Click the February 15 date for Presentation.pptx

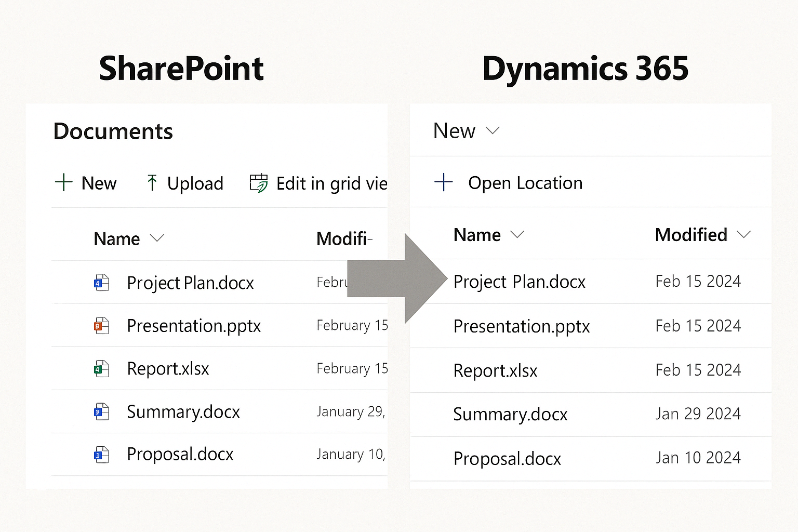352,326
